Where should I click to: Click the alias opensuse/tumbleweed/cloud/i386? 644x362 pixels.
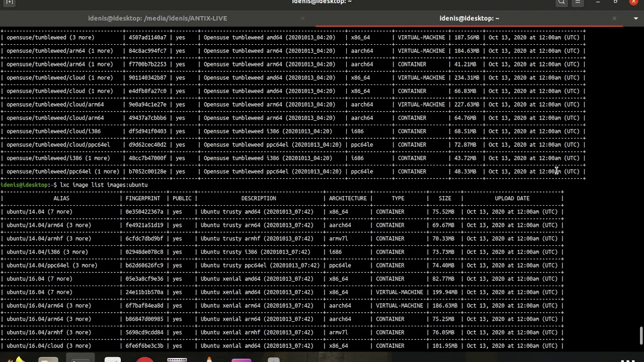[x=53, y=131]
